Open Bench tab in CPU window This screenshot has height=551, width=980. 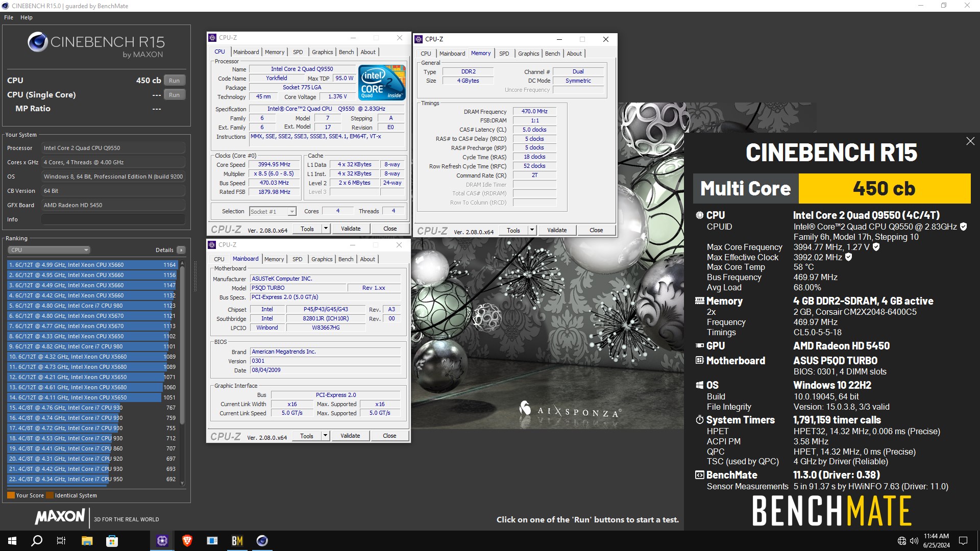point(346,52)
